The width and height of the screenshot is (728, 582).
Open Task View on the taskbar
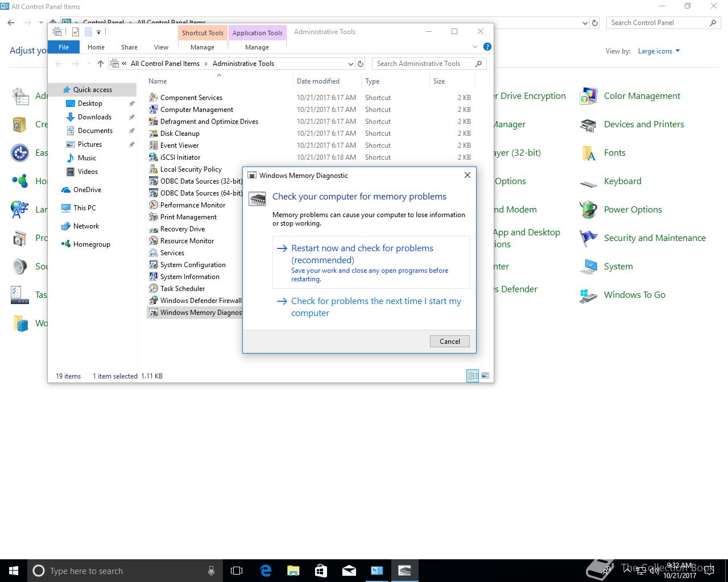(x=237, y=571)
